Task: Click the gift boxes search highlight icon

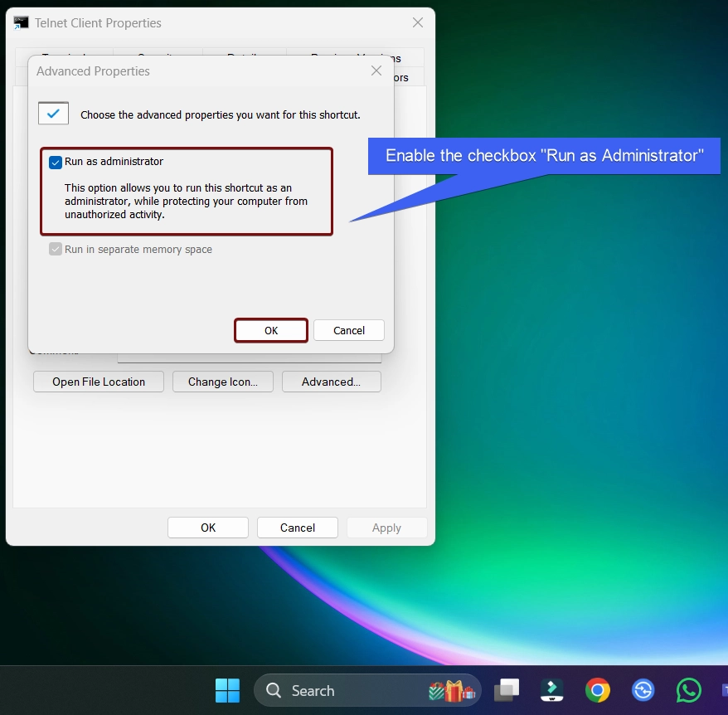Action: (452, 691)
